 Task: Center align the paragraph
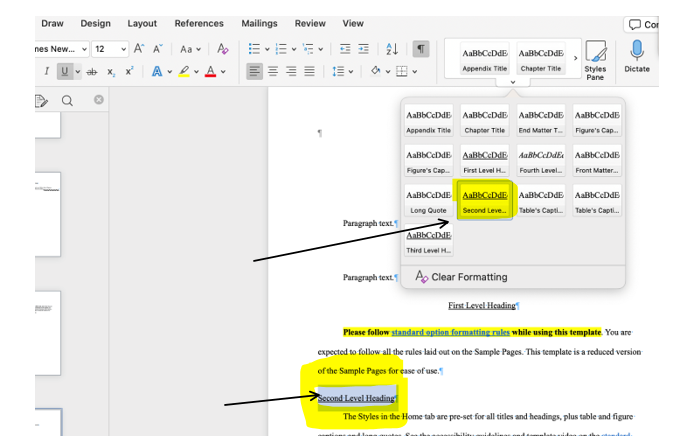273,71
